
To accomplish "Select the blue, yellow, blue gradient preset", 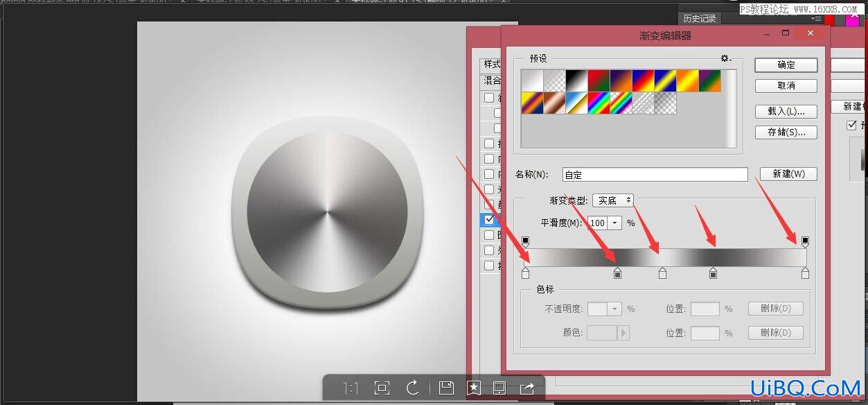I will [x=666, y=80].
